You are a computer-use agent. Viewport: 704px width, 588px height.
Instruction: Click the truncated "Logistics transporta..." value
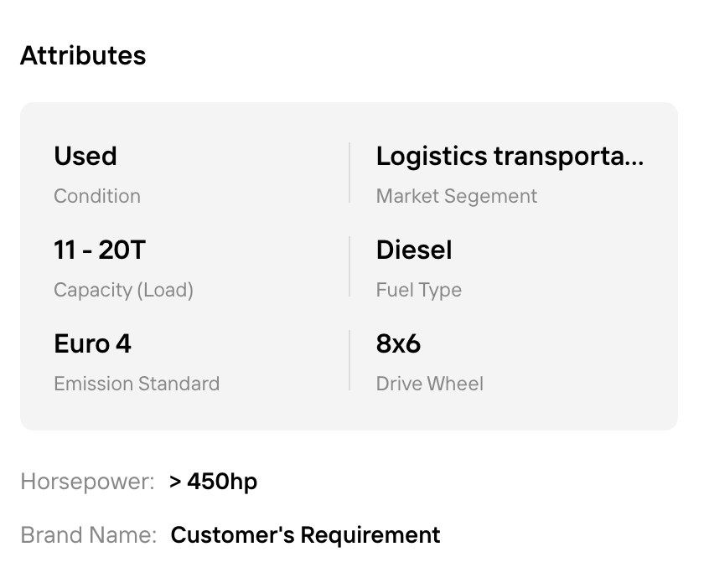pos(510,156)
